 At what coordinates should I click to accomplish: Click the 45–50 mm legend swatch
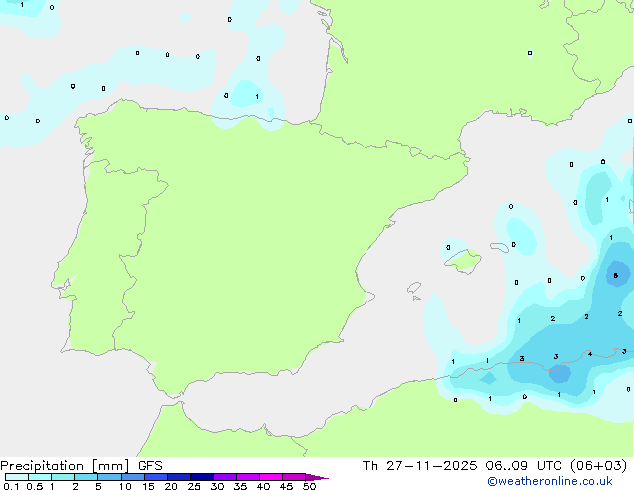294,477
